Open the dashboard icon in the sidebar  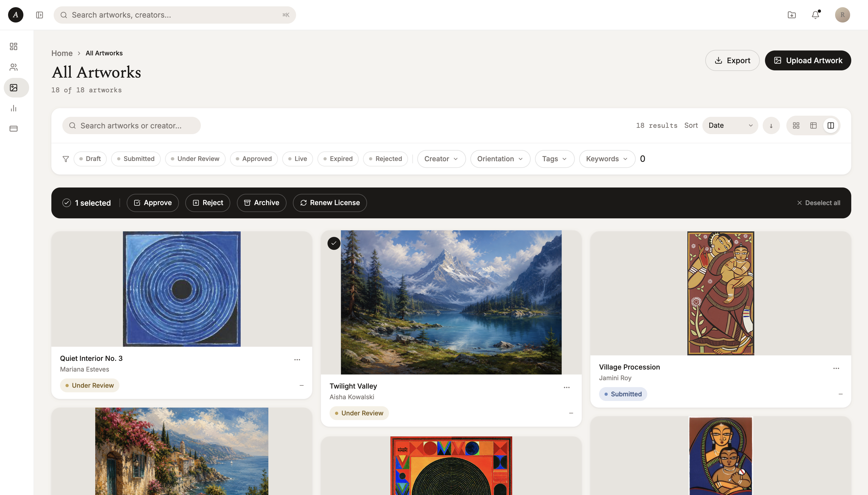click(x=14, y=46)
